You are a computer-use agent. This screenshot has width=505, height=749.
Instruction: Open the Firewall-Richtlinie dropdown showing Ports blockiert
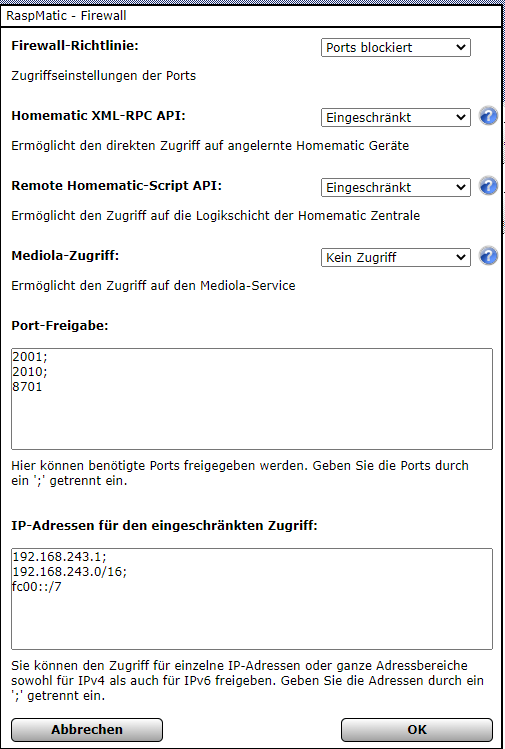click(x=396, y=48)
